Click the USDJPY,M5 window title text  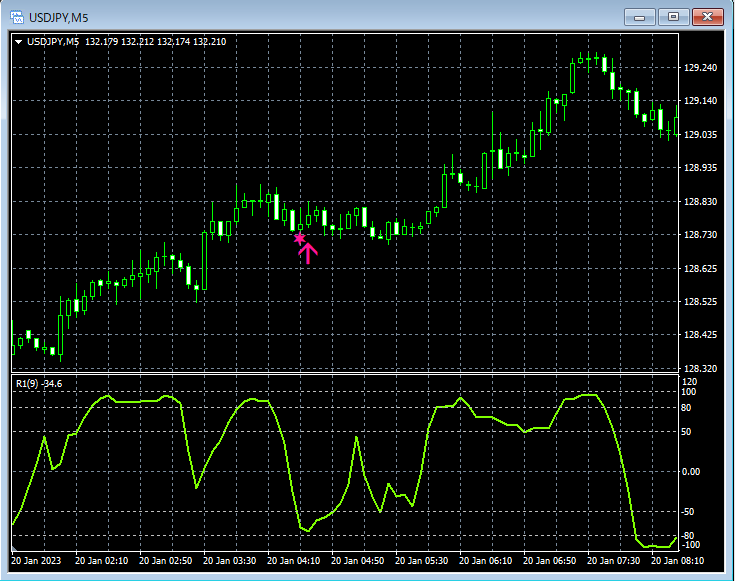58,18
